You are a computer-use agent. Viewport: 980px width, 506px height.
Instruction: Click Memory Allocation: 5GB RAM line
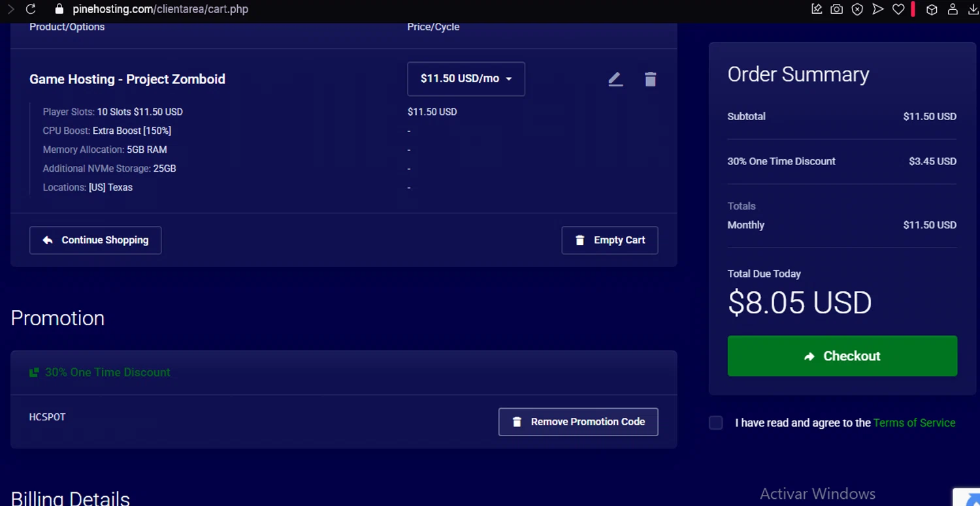[x=105, y=150]
